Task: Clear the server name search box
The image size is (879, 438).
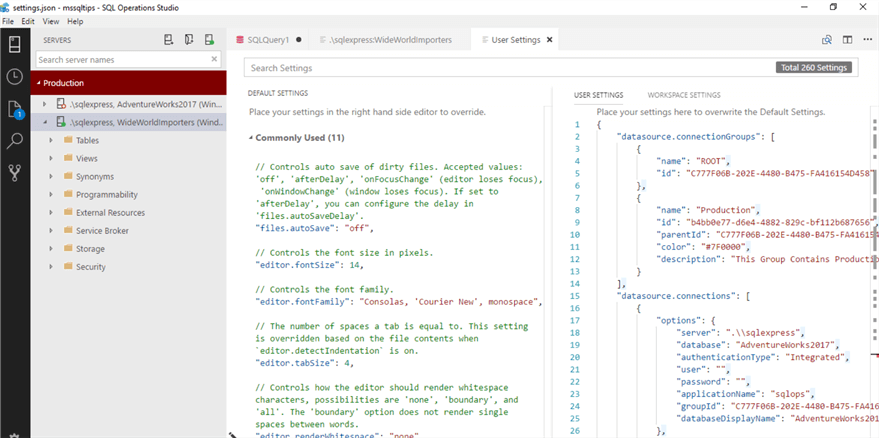Action: tap(214, 60)
